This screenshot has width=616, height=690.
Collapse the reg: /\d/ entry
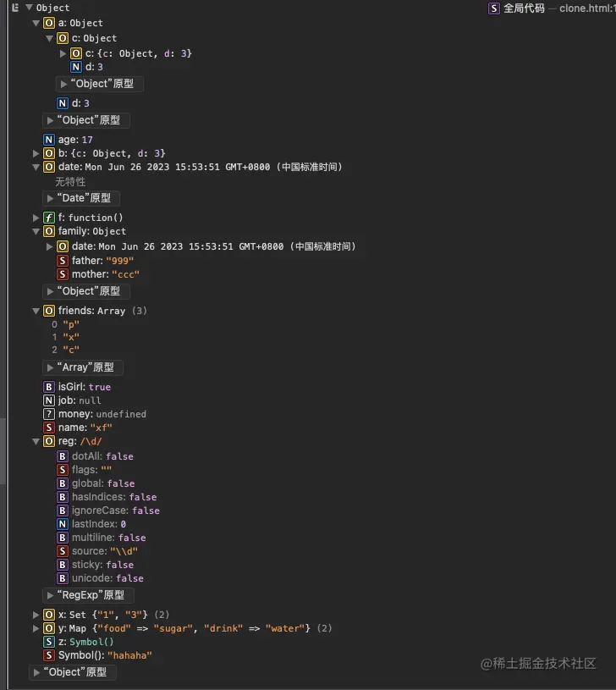tap(36, 441)
